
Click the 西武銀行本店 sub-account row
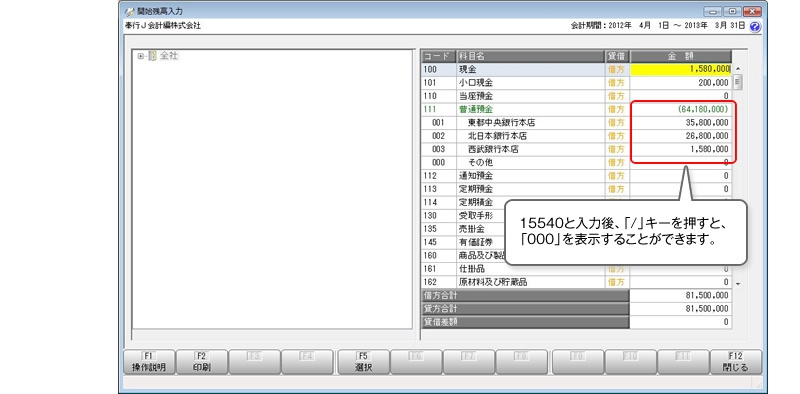click(577, 150)
